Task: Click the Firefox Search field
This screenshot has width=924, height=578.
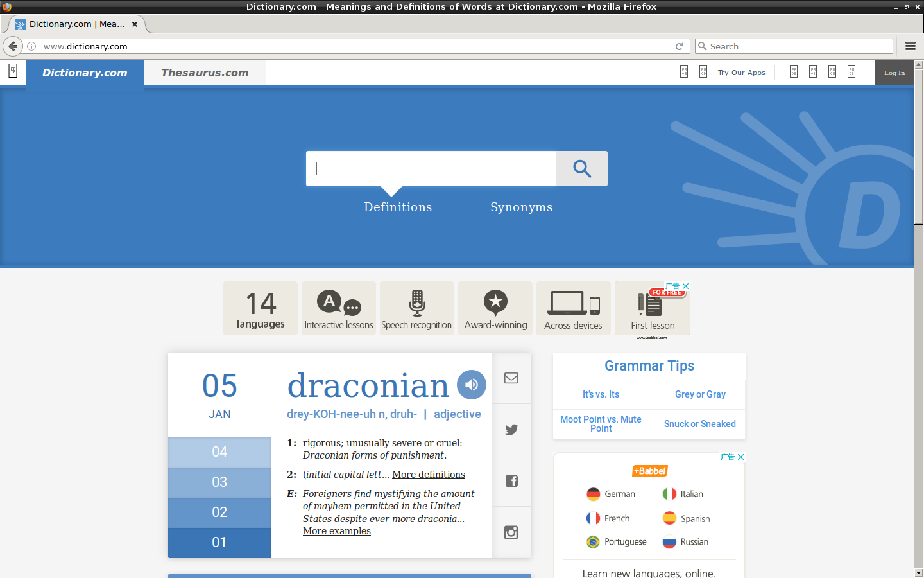Action: [794, 46]
